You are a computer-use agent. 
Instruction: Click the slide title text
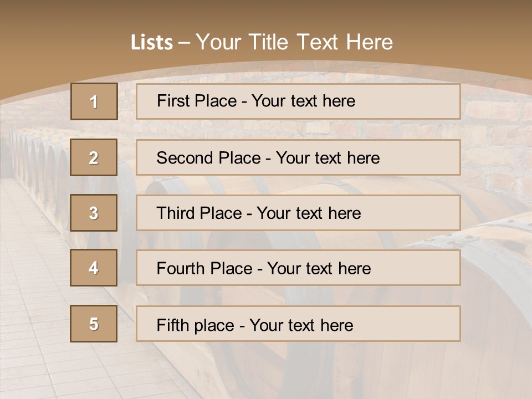click(x=262, y=42)
